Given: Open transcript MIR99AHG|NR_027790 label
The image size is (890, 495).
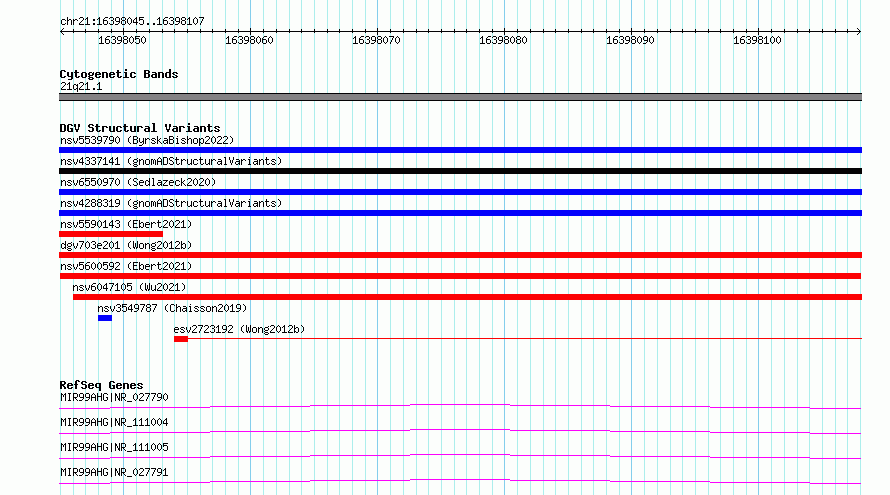Looking at the screenshot, I should [114, 397].
